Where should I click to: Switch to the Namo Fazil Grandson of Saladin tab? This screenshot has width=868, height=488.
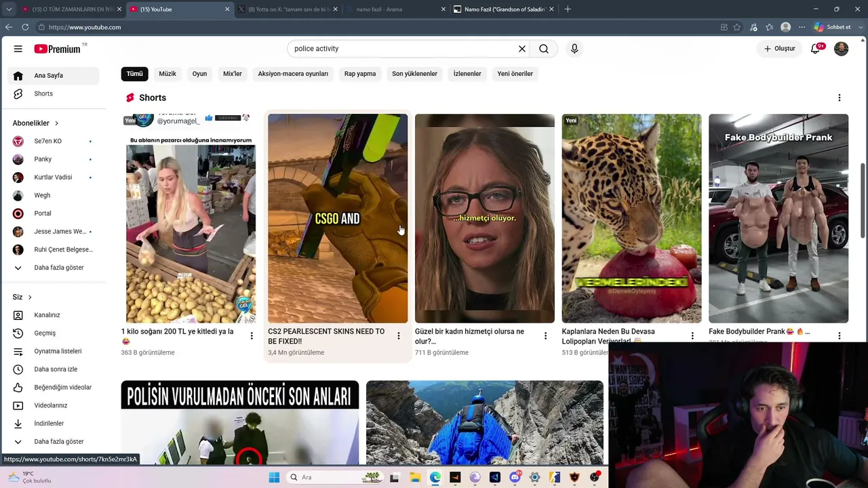pos(504,9)
